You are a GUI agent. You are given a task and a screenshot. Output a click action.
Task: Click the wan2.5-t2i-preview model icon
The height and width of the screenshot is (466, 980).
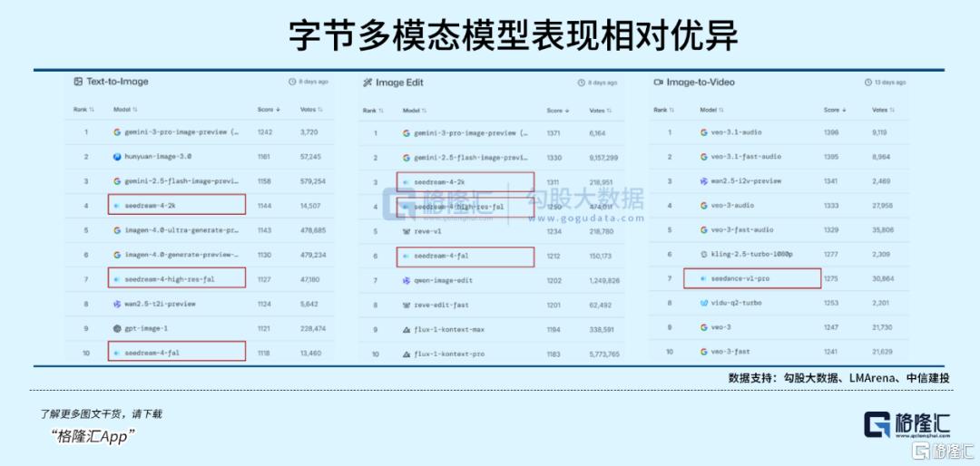117,304
